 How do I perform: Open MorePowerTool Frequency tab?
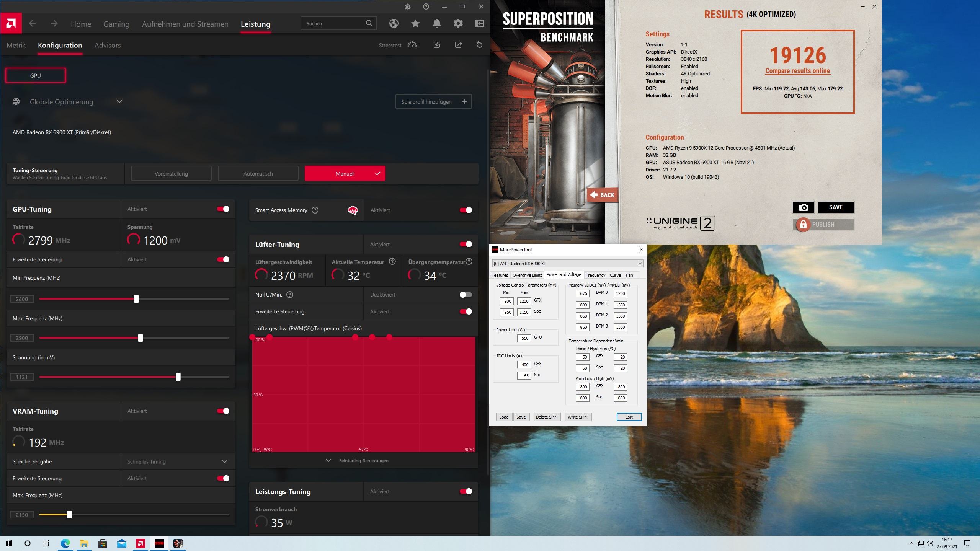(595, 275)
